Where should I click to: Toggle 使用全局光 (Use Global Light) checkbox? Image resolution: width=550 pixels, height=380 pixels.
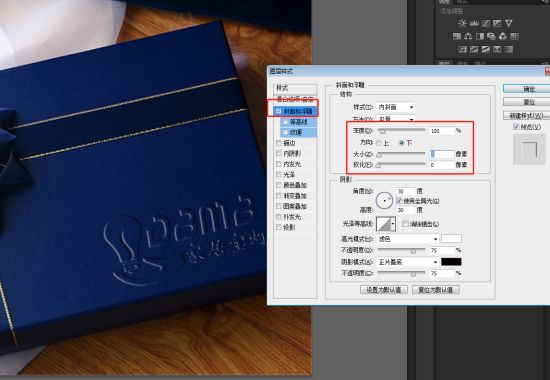click(399, 201)
